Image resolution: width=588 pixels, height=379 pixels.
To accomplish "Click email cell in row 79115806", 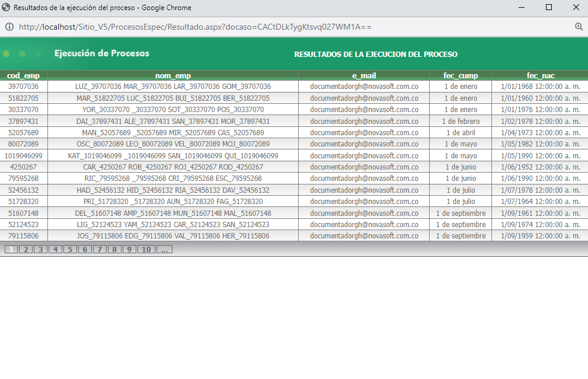I will tap(364, 235).
